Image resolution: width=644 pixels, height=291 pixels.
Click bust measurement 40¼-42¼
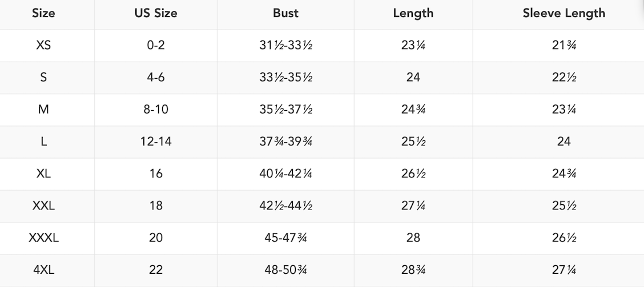click(x=285, y=173)
